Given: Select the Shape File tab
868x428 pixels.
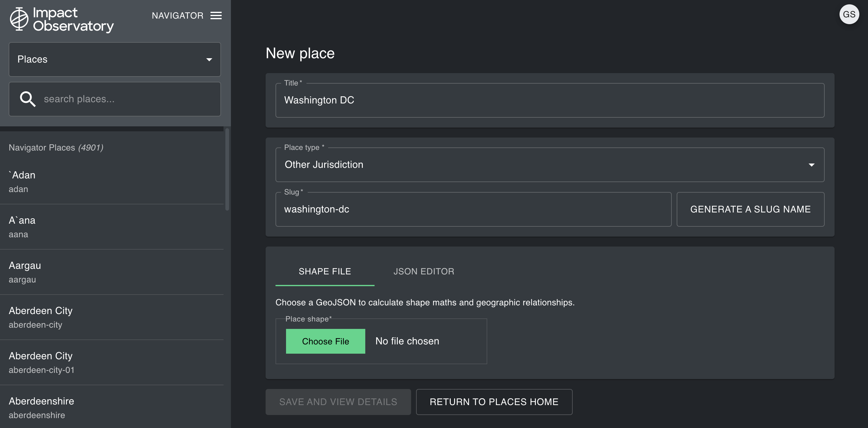Looking at the screenshot, I should click(324, 271).
